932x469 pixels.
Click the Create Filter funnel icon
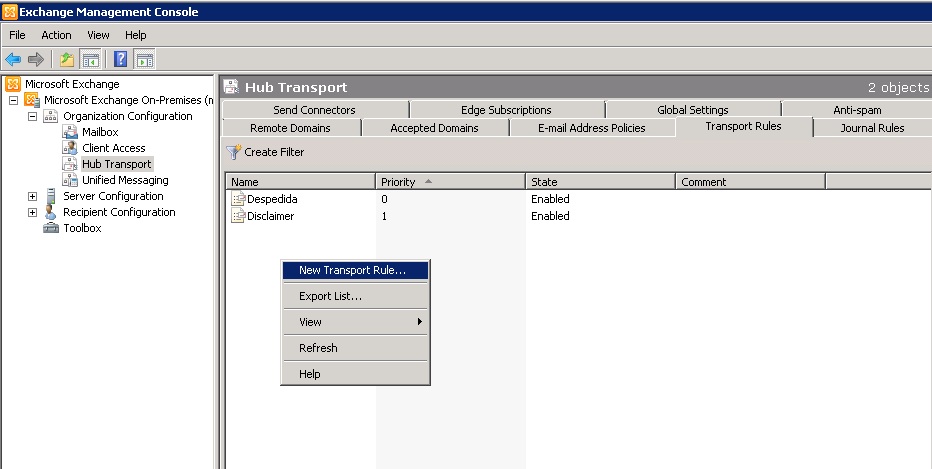click(x=234, y=152)
